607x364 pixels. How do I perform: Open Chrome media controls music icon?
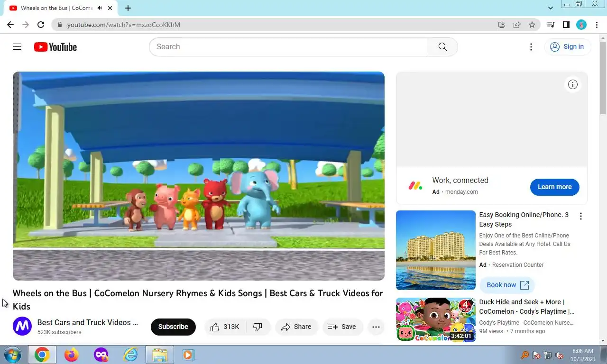(551, 25)
